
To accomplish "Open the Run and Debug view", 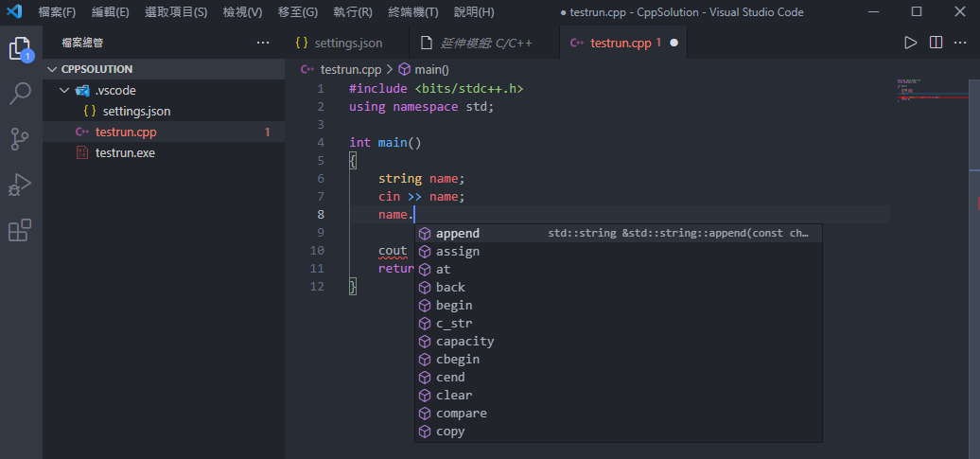I will point(20,185).
